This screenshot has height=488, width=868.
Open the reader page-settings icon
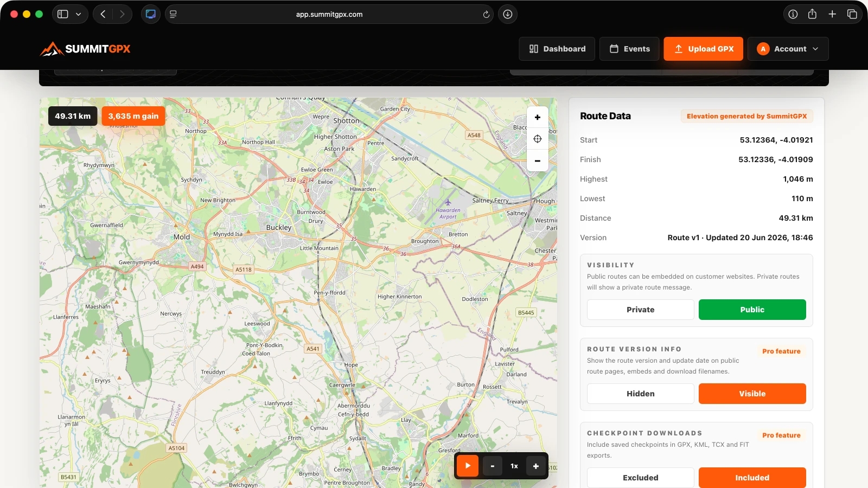pos(173,14)
